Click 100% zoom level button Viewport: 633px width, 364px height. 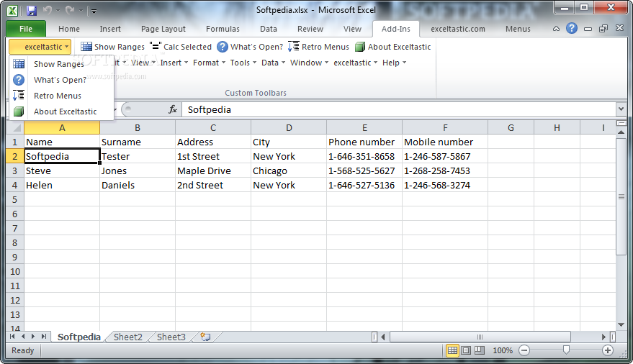click(503, 350)
